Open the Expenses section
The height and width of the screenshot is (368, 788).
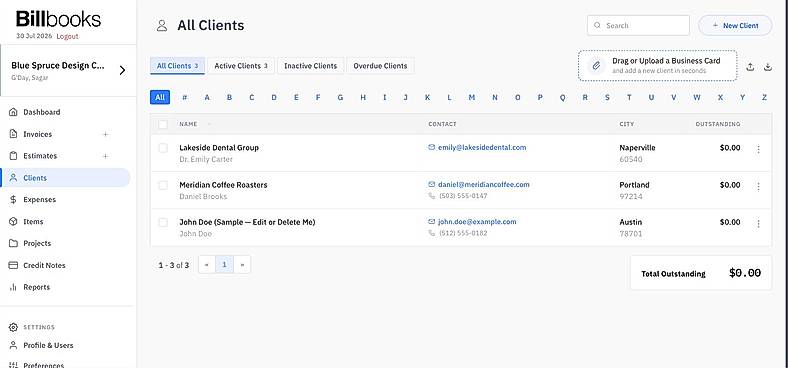[x=40, y=200]
